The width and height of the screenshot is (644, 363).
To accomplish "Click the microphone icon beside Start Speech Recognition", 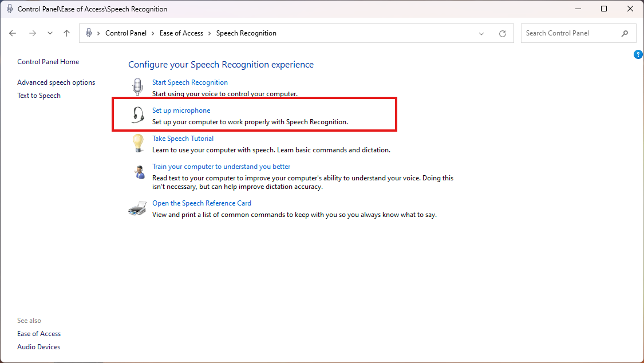I will point(137,87).
